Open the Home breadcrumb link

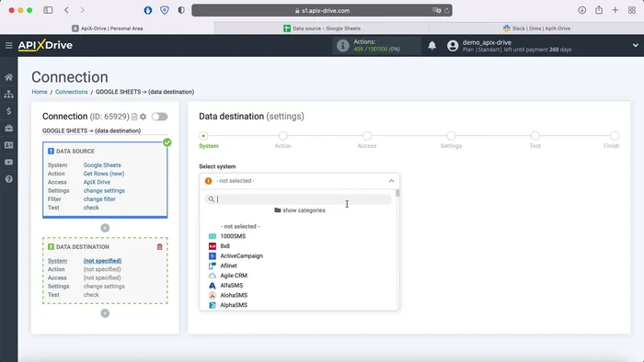(40, 92)
